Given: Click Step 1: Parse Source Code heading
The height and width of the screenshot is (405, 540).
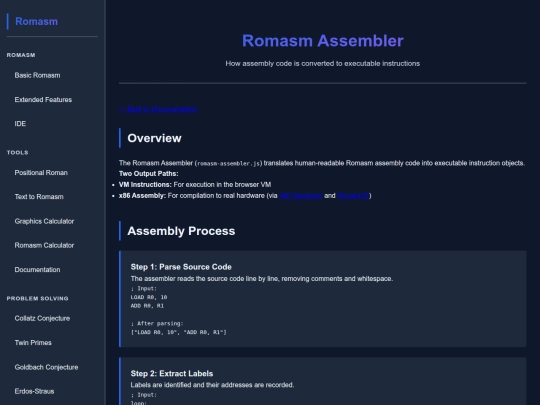Looking at the screenshot, I should (181, 267).
